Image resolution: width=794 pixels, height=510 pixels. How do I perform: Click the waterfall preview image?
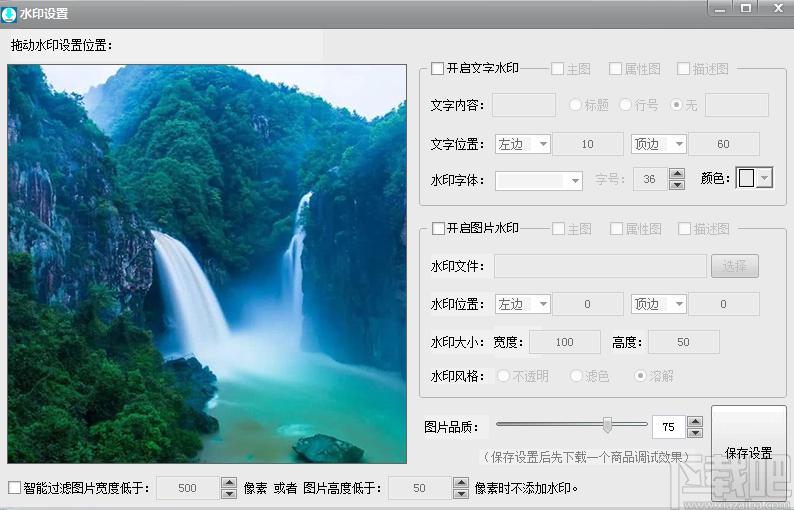[x=207, y=265]
